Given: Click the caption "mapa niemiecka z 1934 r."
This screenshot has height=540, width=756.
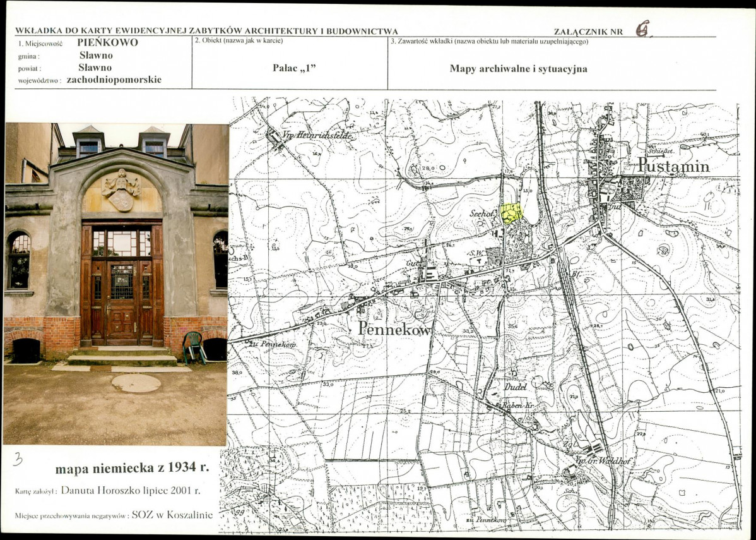Looking at the screenshot, I should tap(132, 467).
